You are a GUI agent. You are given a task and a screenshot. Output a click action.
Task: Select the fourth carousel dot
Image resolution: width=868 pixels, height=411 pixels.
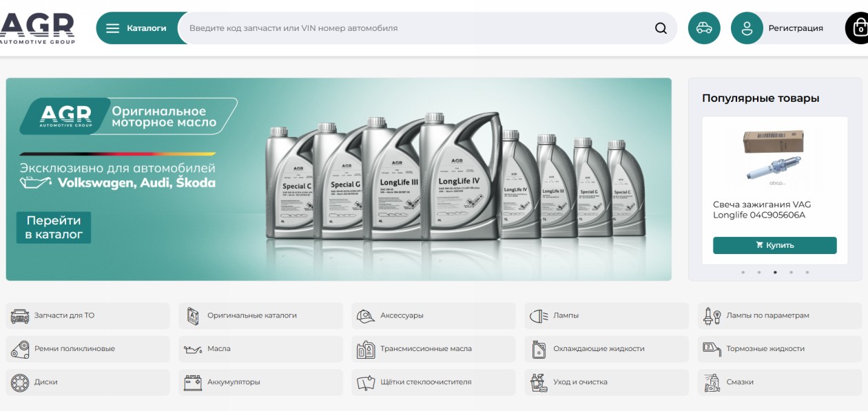coord(791,272)
